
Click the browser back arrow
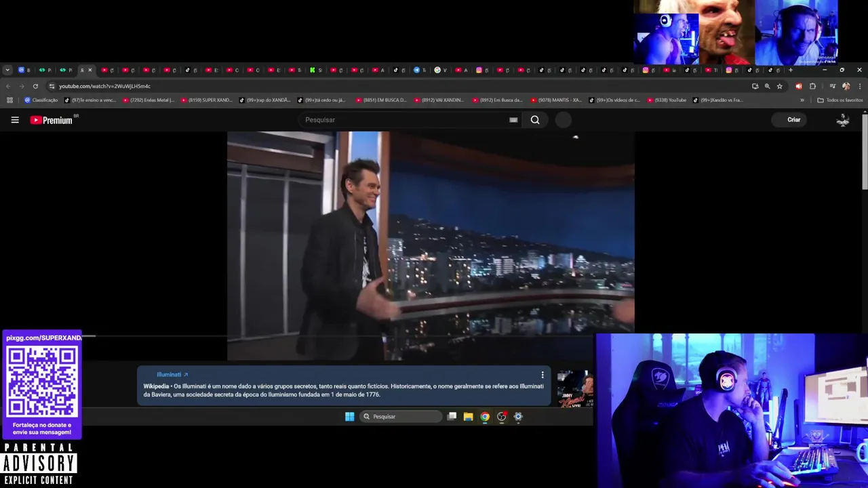click(x=8, y=86)
